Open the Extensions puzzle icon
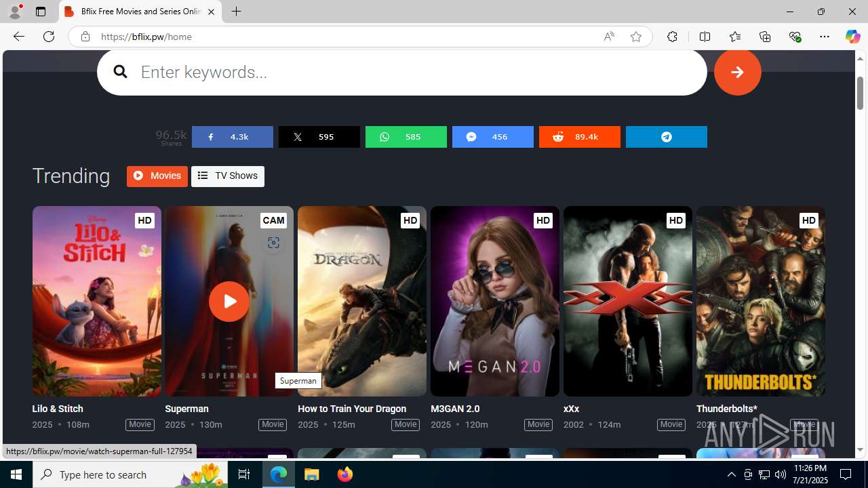This screenshot has height=488, width=868. point(672,37)
